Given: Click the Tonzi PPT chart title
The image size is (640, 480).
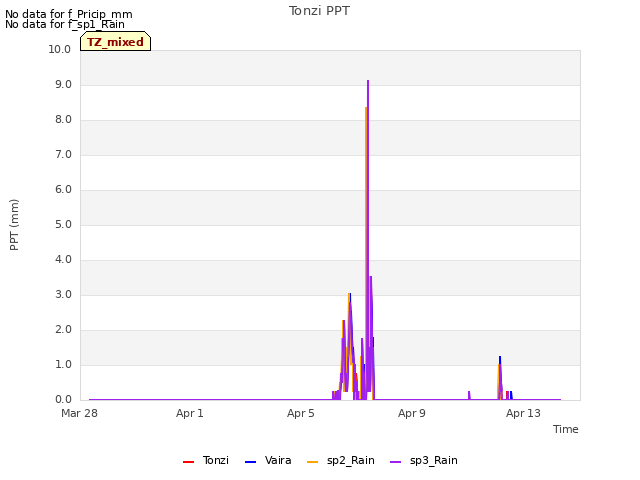Looking at the screenshot, I should pyautogui.click(x=319, y=11).
